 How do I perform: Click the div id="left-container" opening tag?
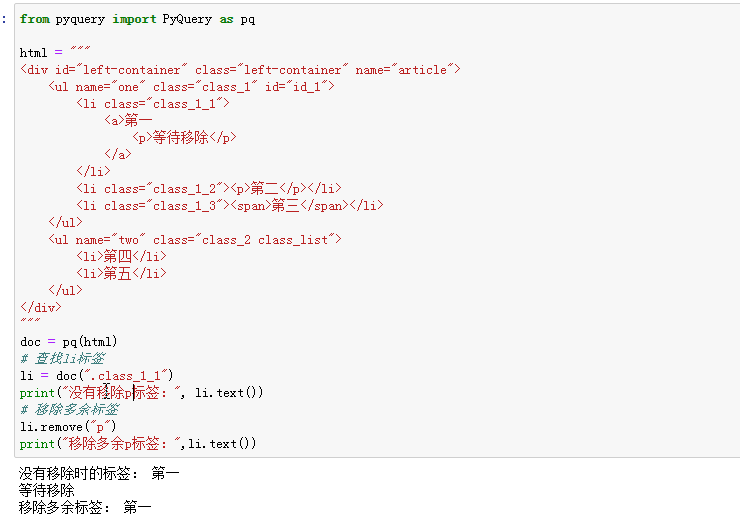coord(240,69)
